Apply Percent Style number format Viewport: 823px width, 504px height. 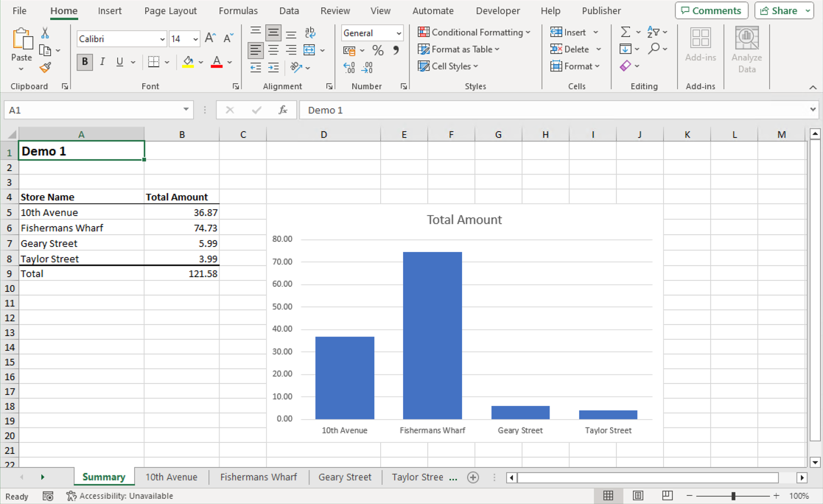[378, 49]
